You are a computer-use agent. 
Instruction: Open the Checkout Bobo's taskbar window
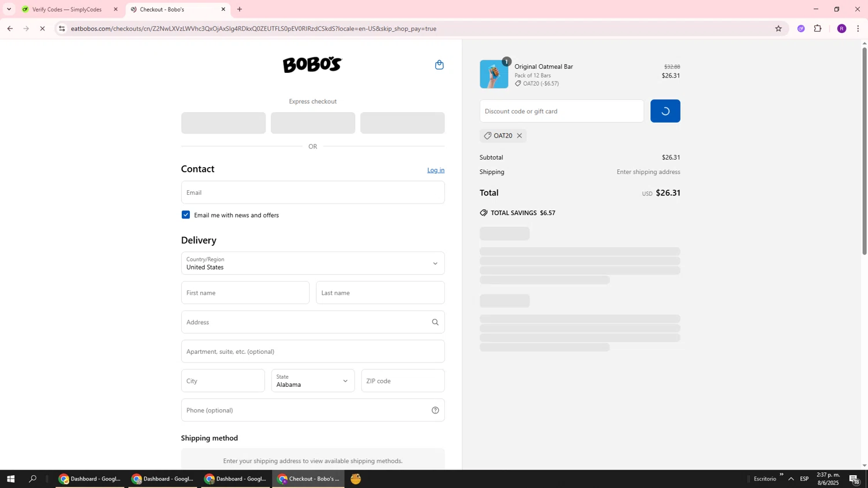308,479
